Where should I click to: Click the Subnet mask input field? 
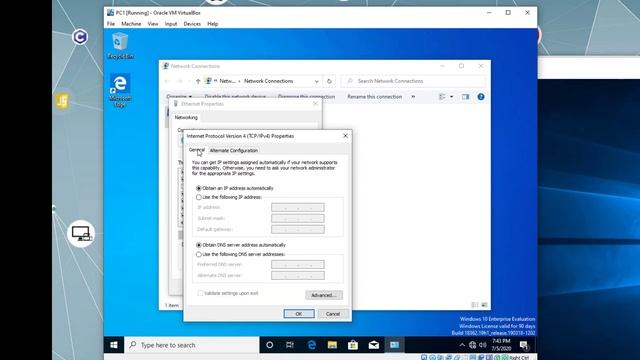point(298,218)
